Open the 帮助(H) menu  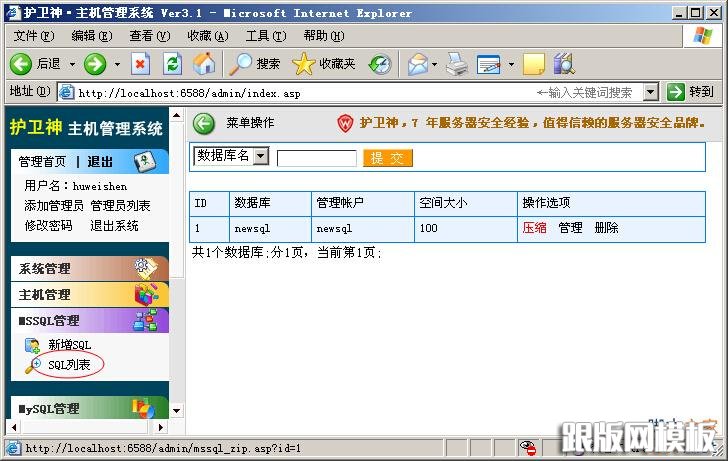[324, 36]
